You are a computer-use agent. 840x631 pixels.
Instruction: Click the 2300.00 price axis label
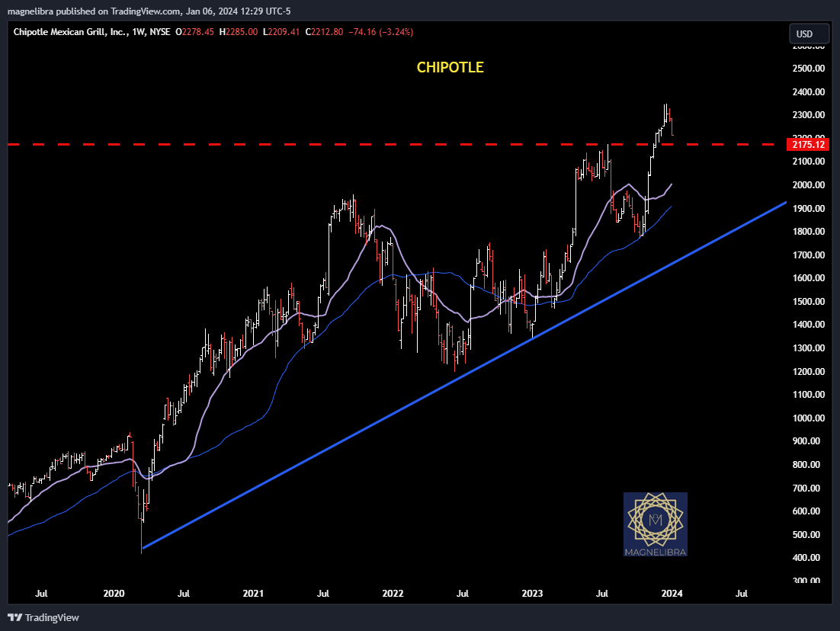tap(809, 114)
